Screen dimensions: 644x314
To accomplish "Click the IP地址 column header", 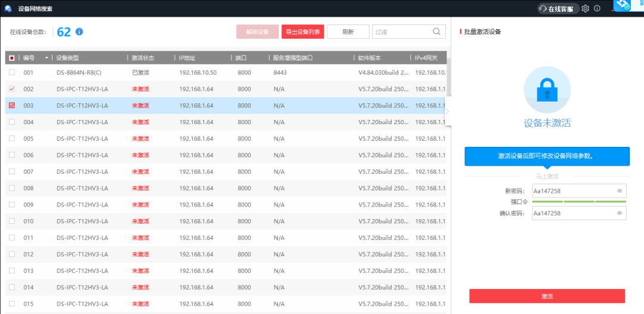I will click(187, 58).
